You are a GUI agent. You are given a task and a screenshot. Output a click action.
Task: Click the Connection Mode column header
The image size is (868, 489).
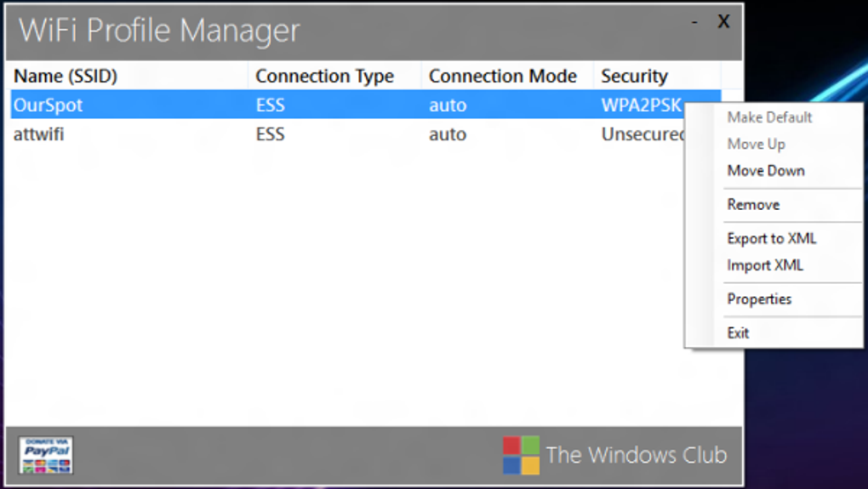[x=502, y=77]
